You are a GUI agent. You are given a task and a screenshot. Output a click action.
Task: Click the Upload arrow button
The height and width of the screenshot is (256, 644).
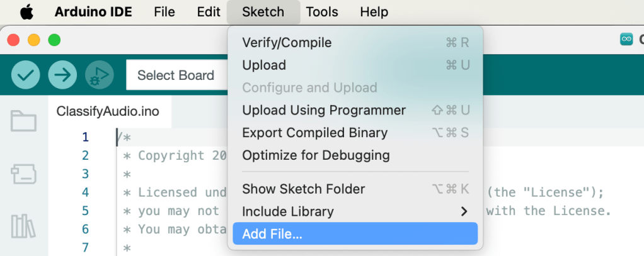pyautogui.click(x=62, y=75)
